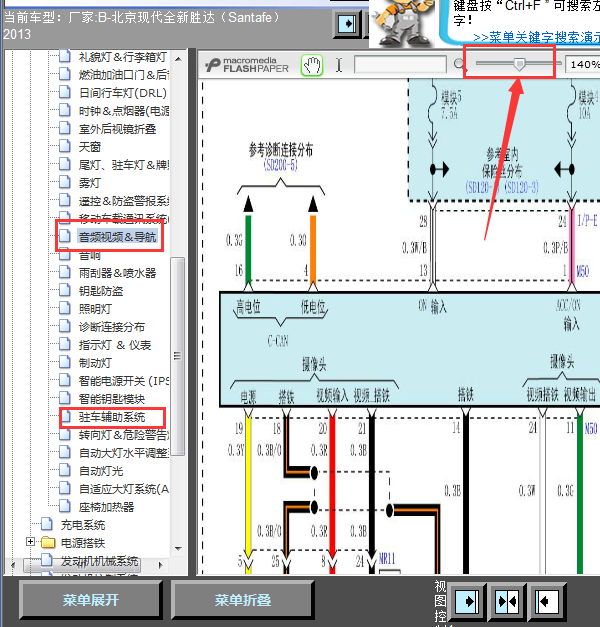Open the 菜单关键字搜索演示 link
Viewport: 600px width, 627px height.
(x=536, y=38)
